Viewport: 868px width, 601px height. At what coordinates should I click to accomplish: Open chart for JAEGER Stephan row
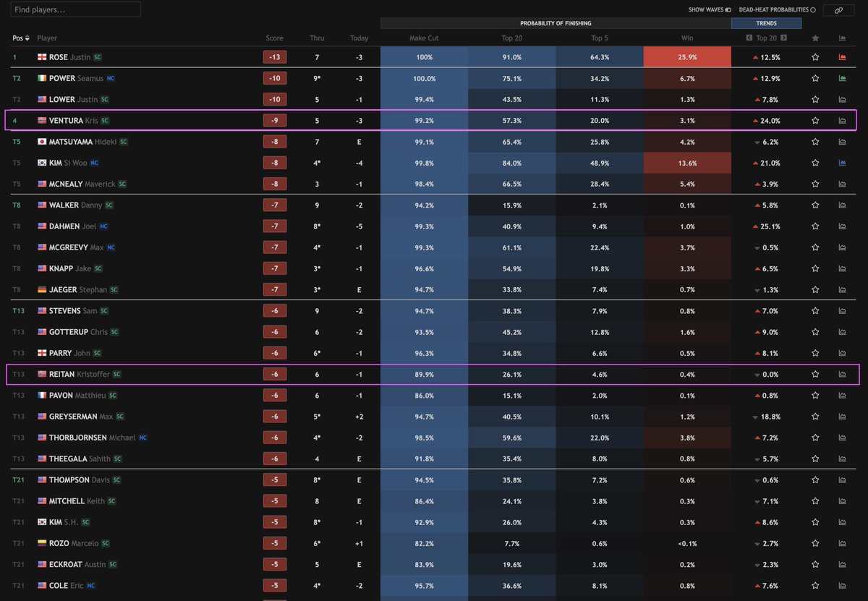tap(842, 289)
